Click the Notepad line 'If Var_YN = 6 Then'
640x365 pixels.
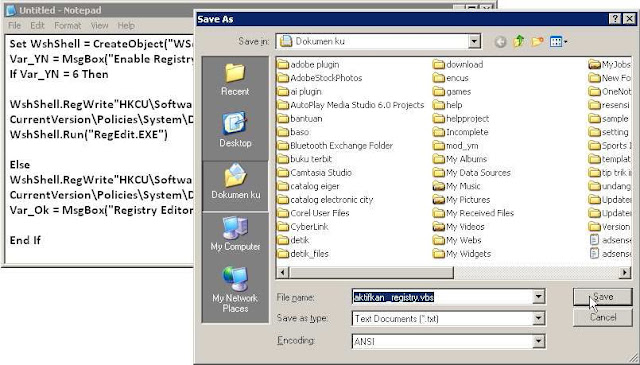point(59,74)
